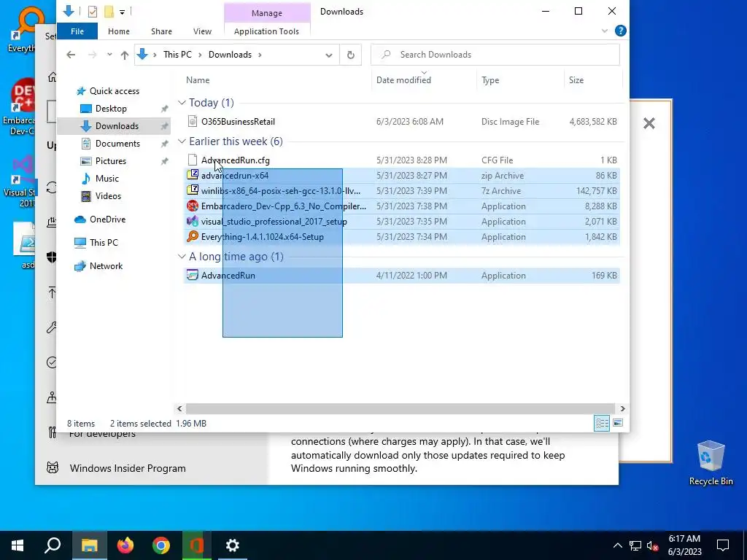Open the File ribbon tab
The width and height of the screenshot is (747, 560).
[x=77, y=31]
